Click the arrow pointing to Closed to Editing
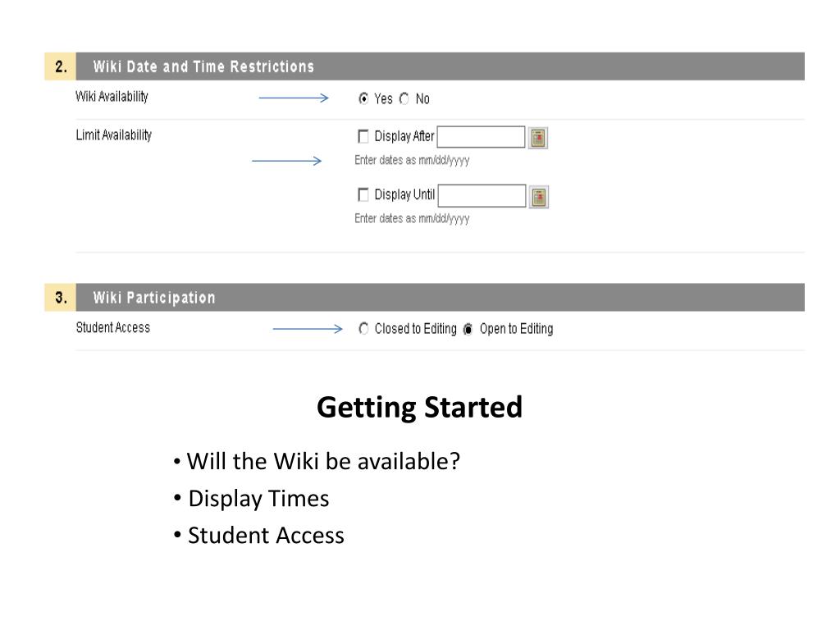840x630 pixels. click(x=308, y=329)
